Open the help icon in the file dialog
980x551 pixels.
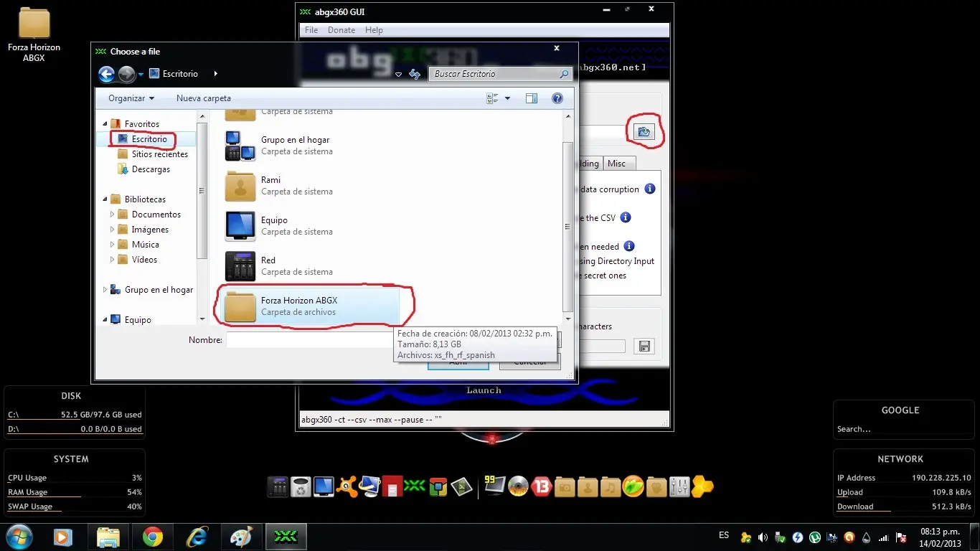click(x=557, y=98)
